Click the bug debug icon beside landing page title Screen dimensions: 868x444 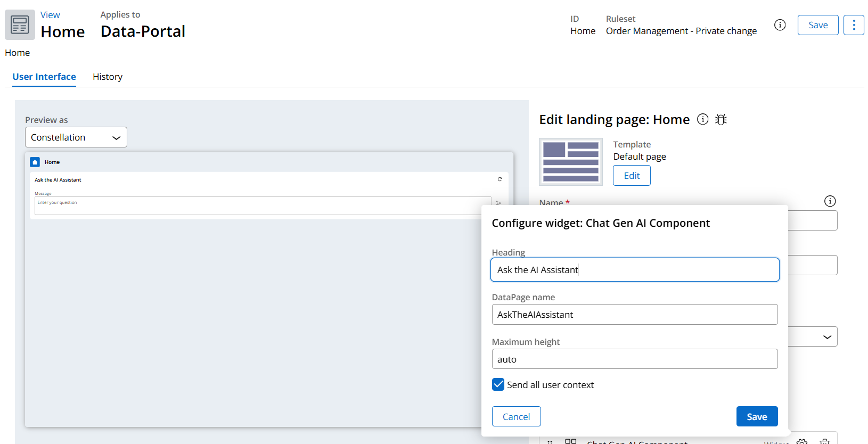pos(721,119)
